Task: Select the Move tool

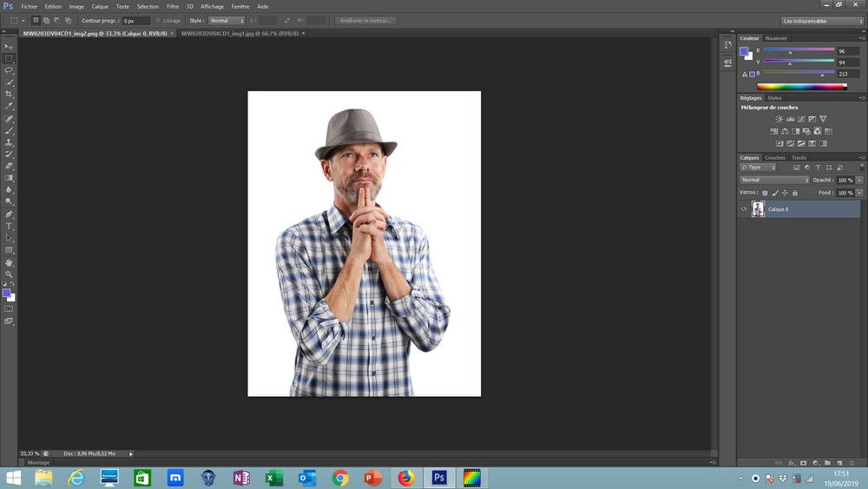Action: [10, 46]
